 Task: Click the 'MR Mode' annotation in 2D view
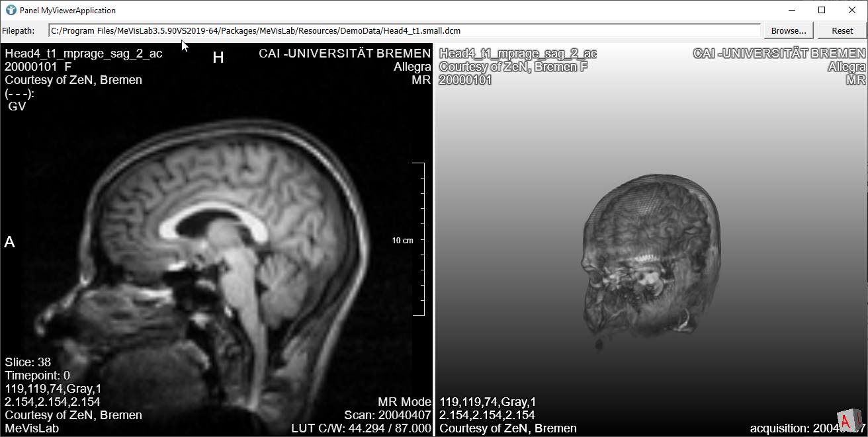pyautogui.click(x=404, y=402)
